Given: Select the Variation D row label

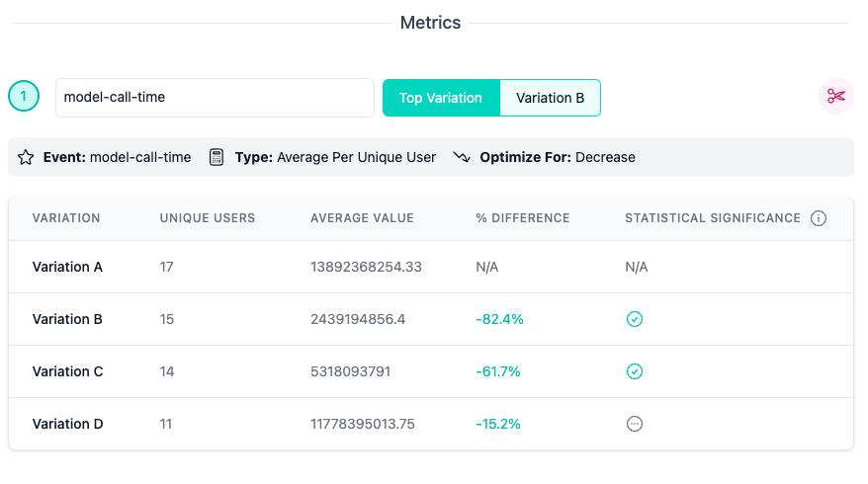Looking at the screenshot, I should pyautogui.click(x=67, y=424).
